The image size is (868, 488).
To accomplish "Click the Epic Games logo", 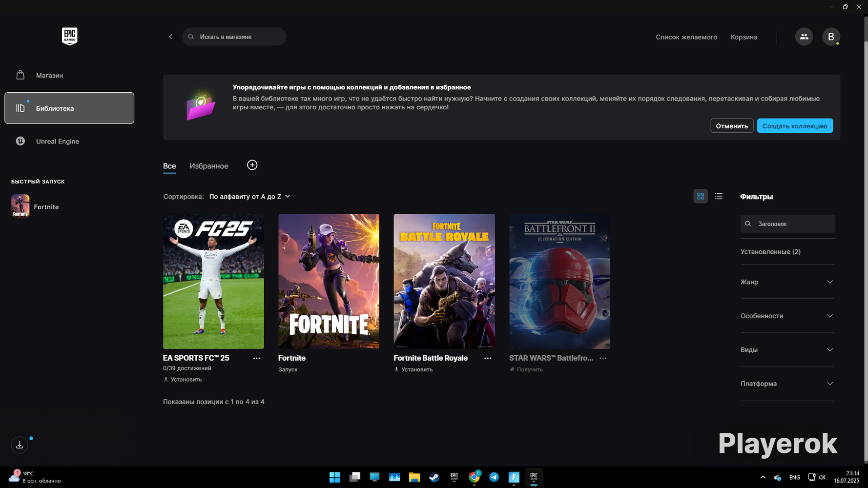I will (69, 36).
